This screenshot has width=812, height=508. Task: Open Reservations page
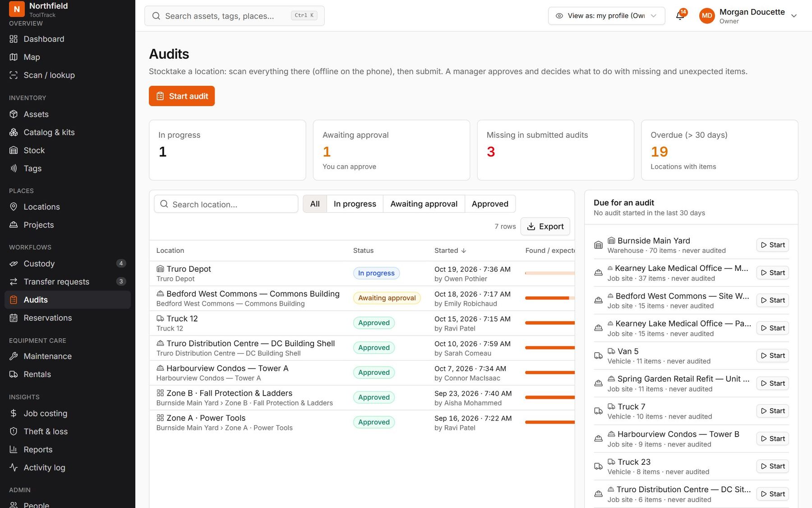68,318
